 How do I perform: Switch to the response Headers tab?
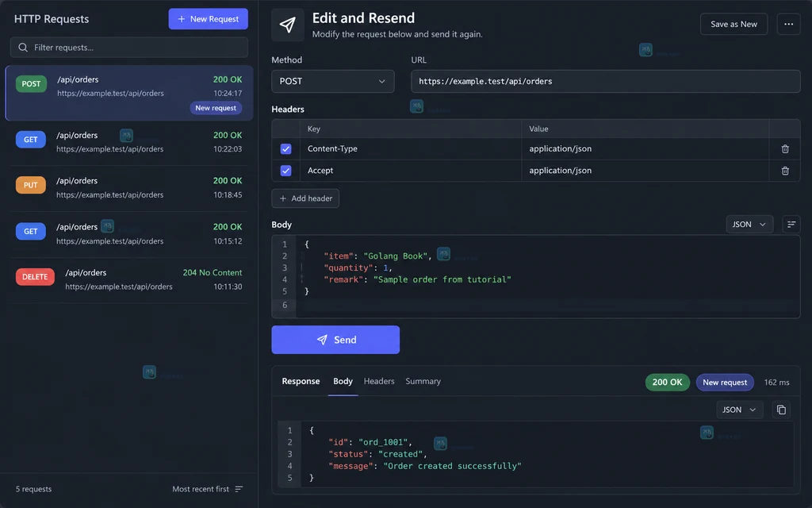(379, 382)
